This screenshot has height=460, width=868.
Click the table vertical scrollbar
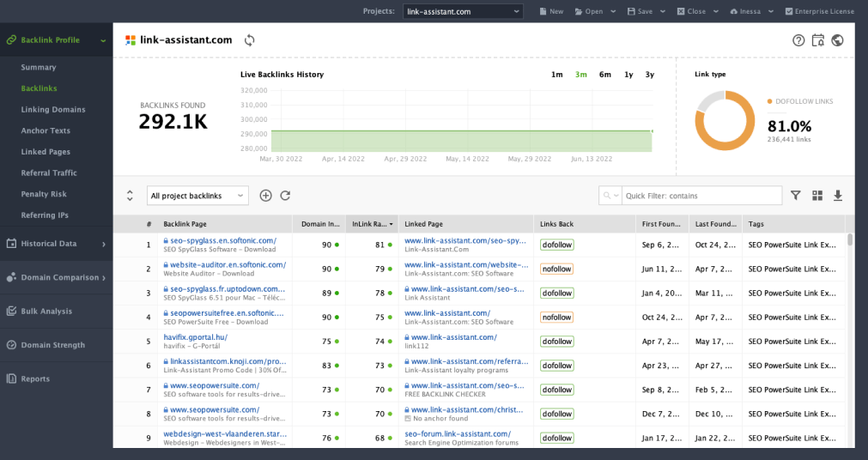point(850,239)
